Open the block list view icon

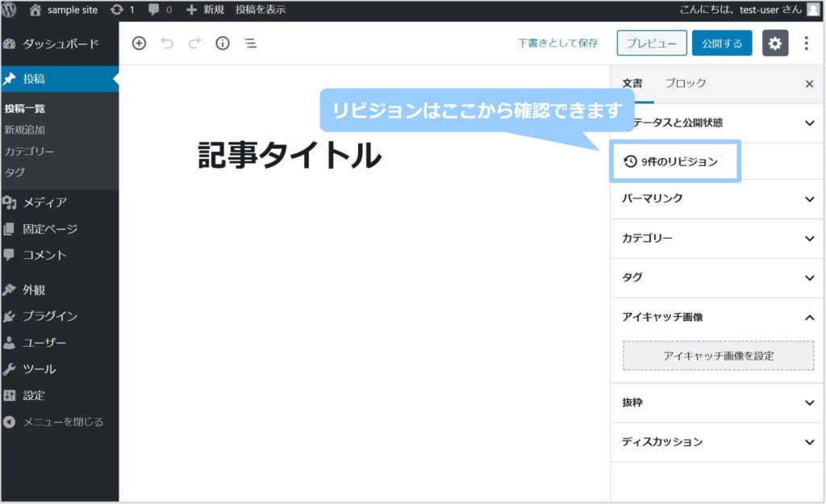tap(250, 43)
